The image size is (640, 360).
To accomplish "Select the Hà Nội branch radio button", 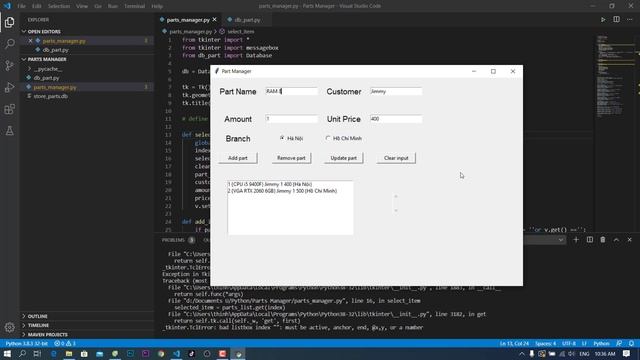I will 282,138.
